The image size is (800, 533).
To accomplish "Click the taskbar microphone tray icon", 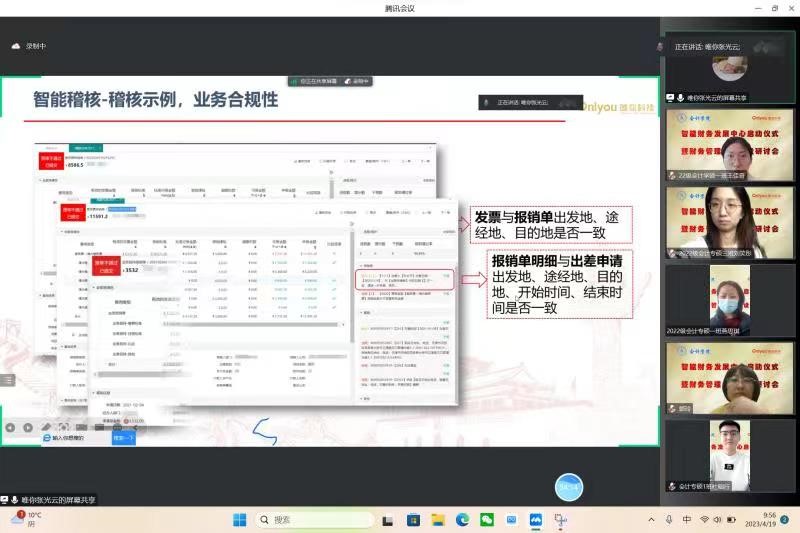I will [669, 520].
